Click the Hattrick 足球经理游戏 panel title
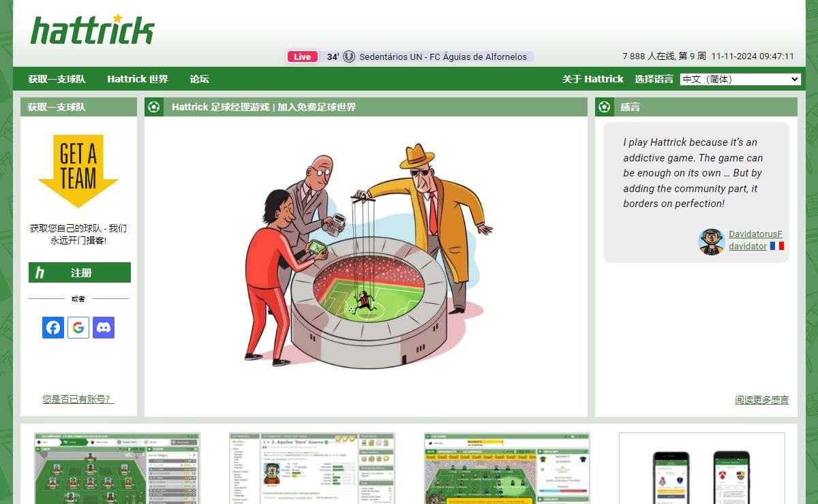 coord(264,107)
